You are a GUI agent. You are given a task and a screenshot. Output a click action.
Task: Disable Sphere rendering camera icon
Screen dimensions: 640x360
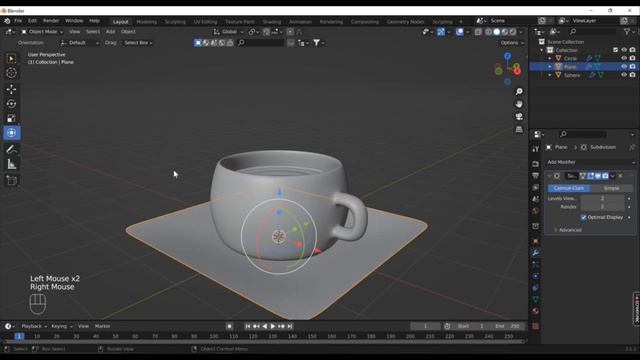(x=632, y=75)
